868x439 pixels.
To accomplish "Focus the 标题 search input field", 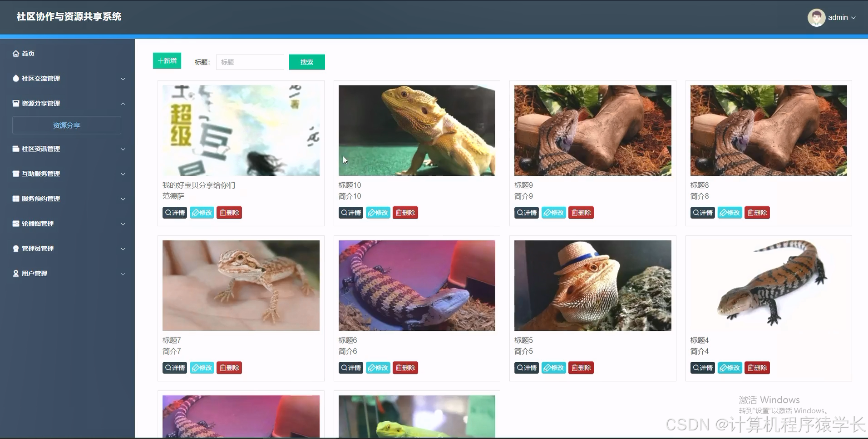I will tap(250, 62).
